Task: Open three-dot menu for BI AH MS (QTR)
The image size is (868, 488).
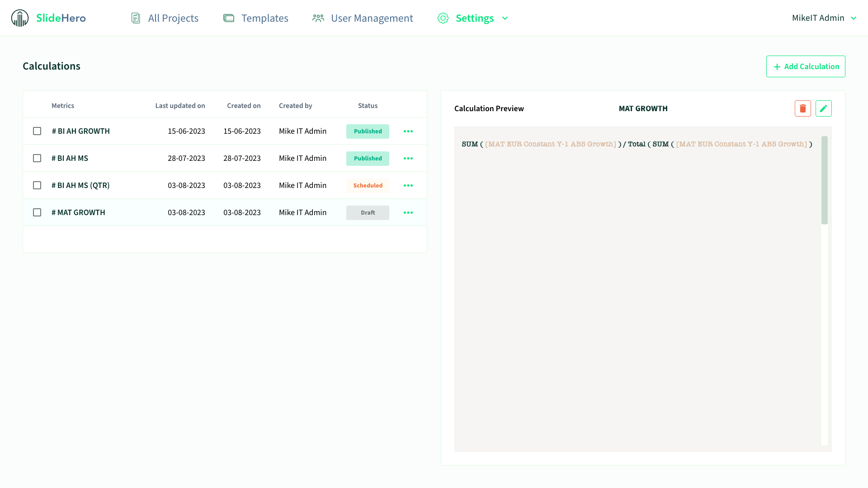Action: pyautogui.click(x=408, y=185)
